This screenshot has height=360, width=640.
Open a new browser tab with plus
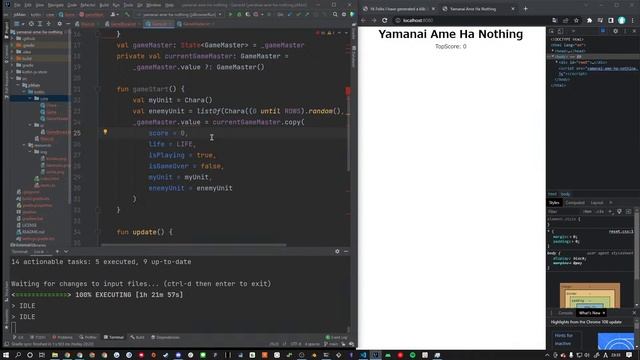click(525, 9)
